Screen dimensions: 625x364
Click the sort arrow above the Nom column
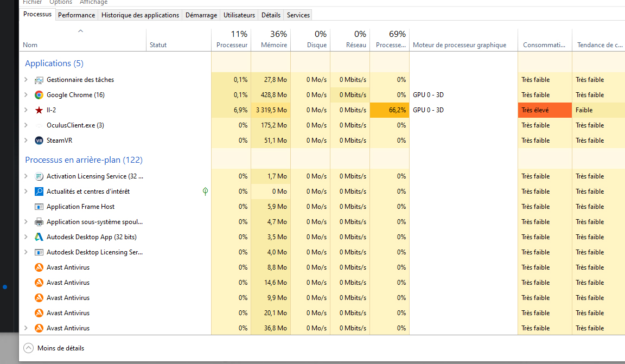pos(80,31)
